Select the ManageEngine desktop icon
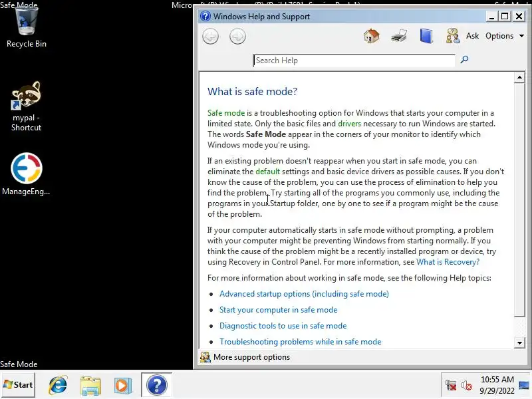532x399 pixels. 27,174
